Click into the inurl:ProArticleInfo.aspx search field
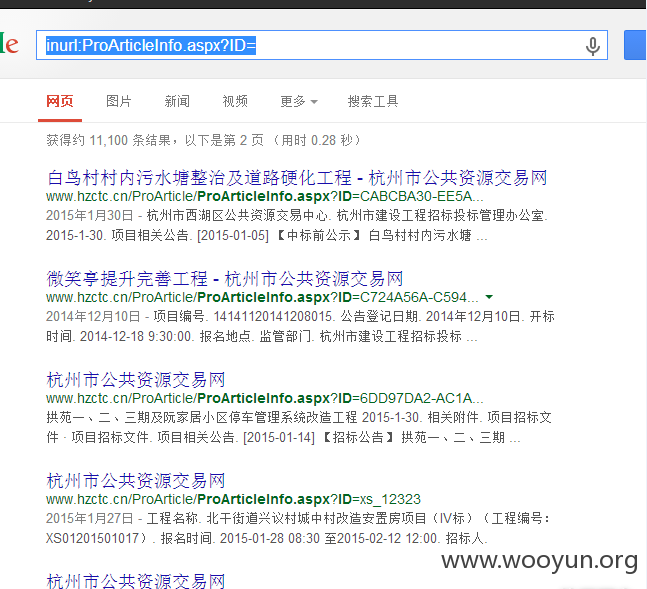The height and width of the screenshot is (589, 647). [x=321, y=45]
